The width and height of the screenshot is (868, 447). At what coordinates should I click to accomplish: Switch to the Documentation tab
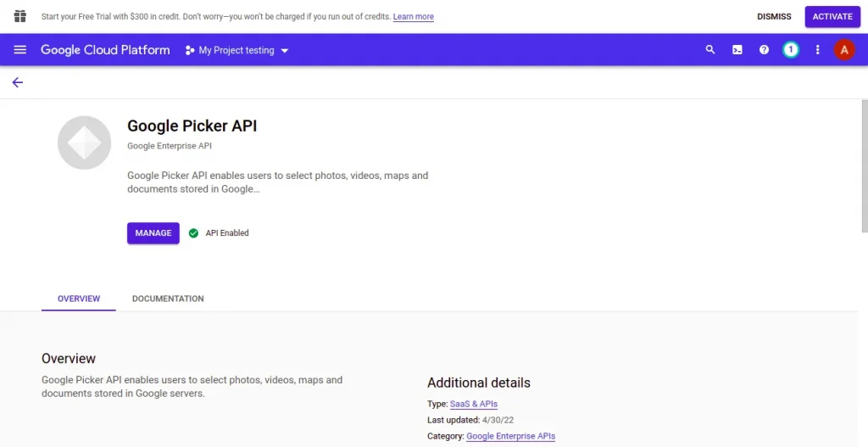(168, 299)
